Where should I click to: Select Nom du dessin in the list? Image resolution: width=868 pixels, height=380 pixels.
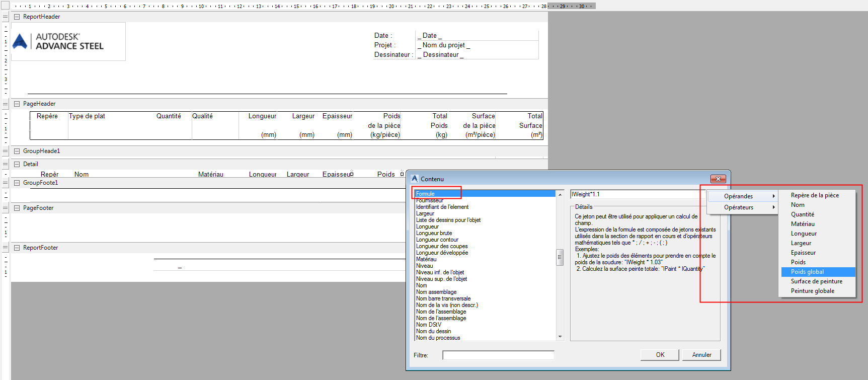(485, 331)
